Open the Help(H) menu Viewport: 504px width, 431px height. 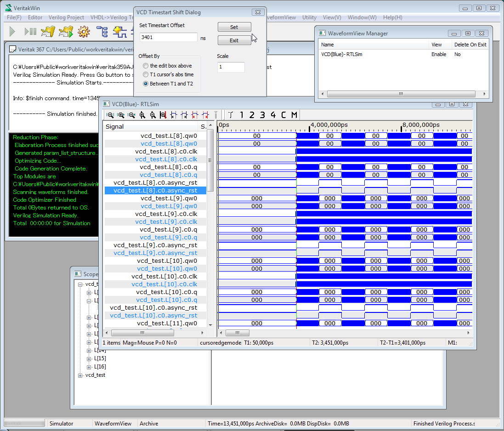pyautogui.click(x=392, y=17)
